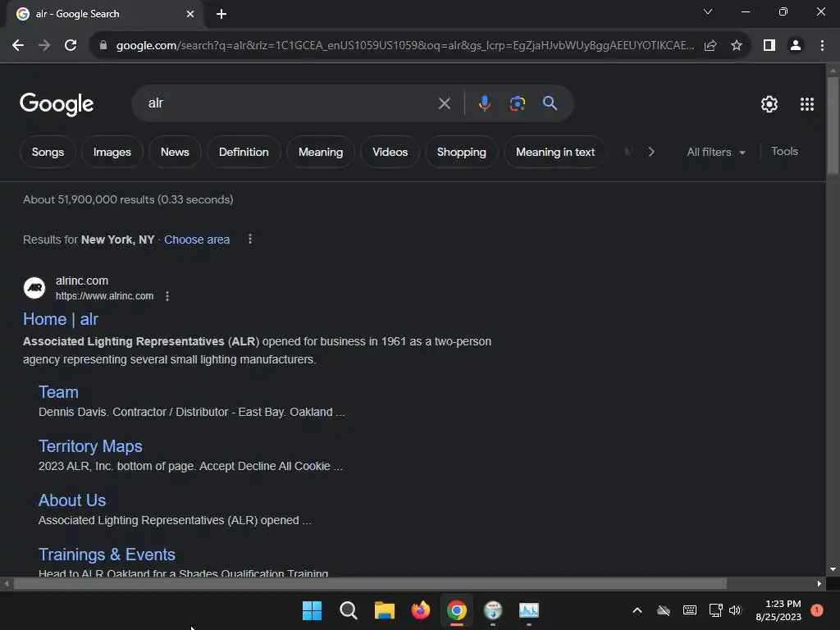
Task: Show more filter chips arrow
Action: click(651, 152)
